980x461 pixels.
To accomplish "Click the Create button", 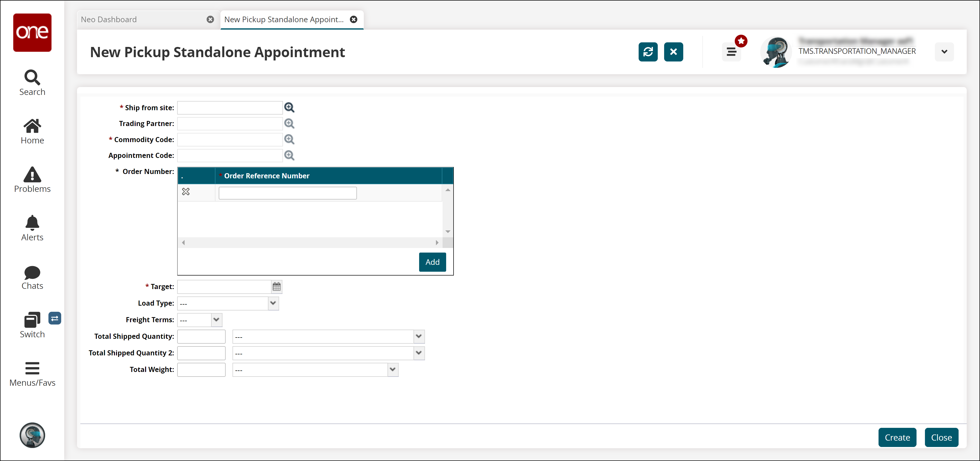I will coord(897,437).
